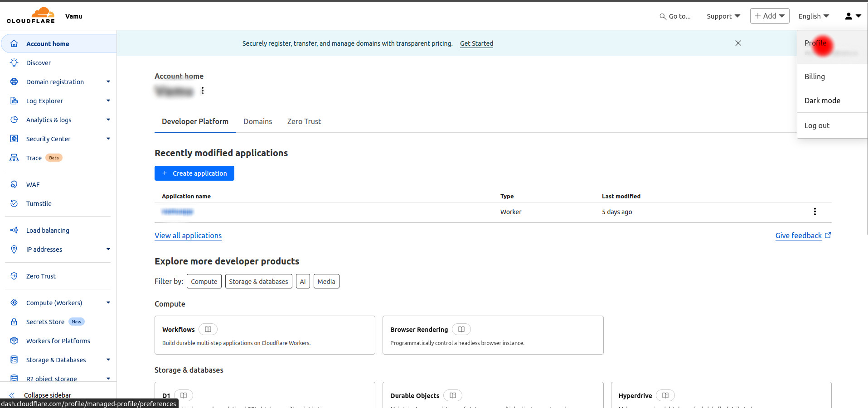Open the Go to... search field
The width and height of the screenshot is (868, 408).
[x=675, y=16]
